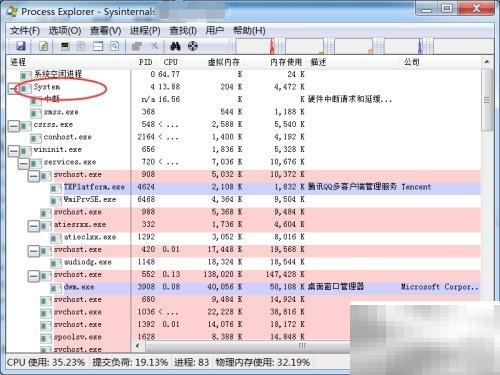Toggle the Show Lower Pane toolbar icon
The width and height of the screenshot is (500, 375).
pos(98,46)
